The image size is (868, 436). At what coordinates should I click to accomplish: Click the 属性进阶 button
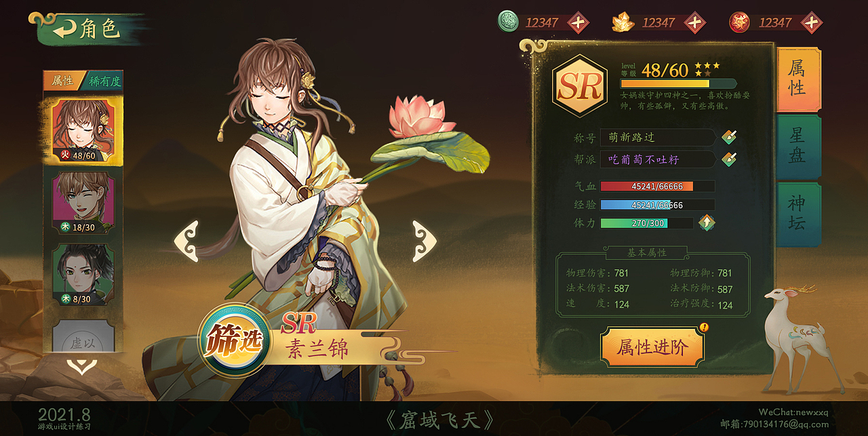652,347
